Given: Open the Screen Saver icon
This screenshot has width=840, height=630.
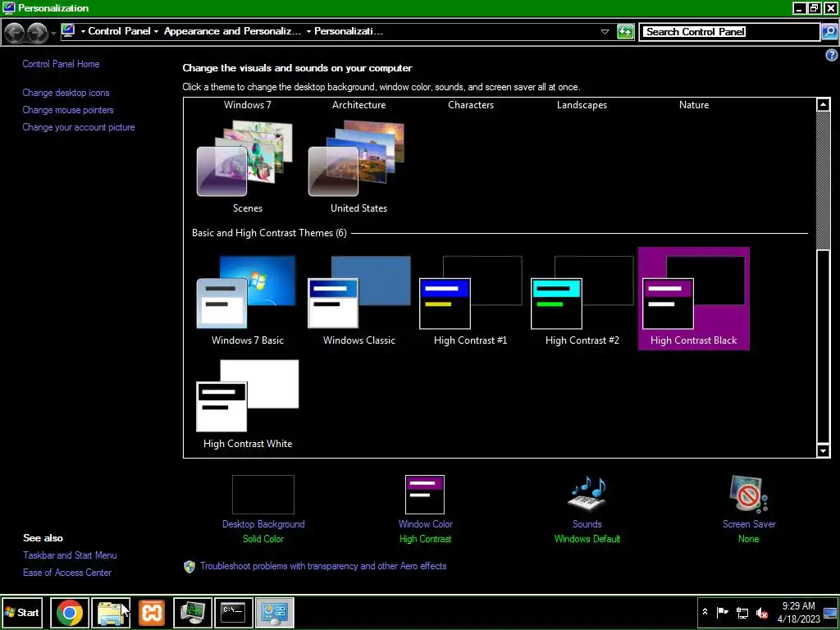Looking at the screenshot, I should 748,494.
